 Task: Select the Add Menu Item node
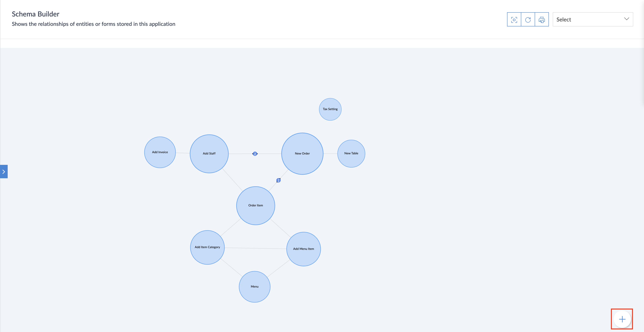(x=303, y=249)
